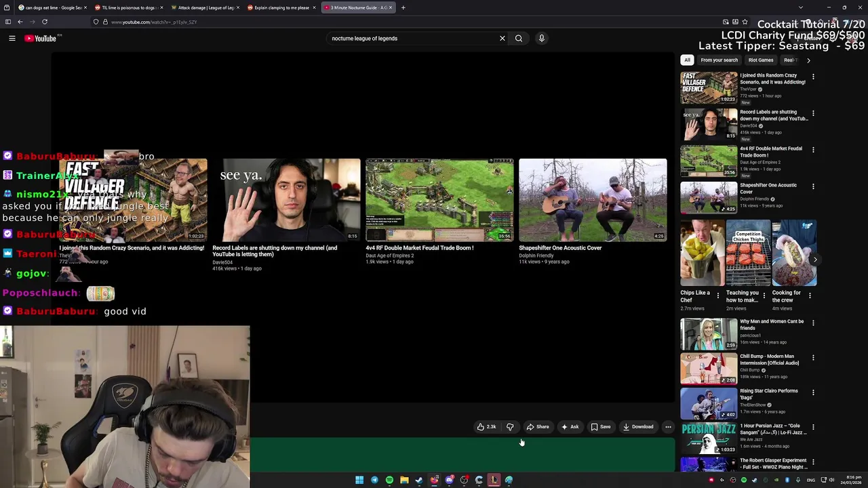Open the Fast Villager Defence sidebar thumbnail
Screen dimensions: 868x488
coord(709,87)
